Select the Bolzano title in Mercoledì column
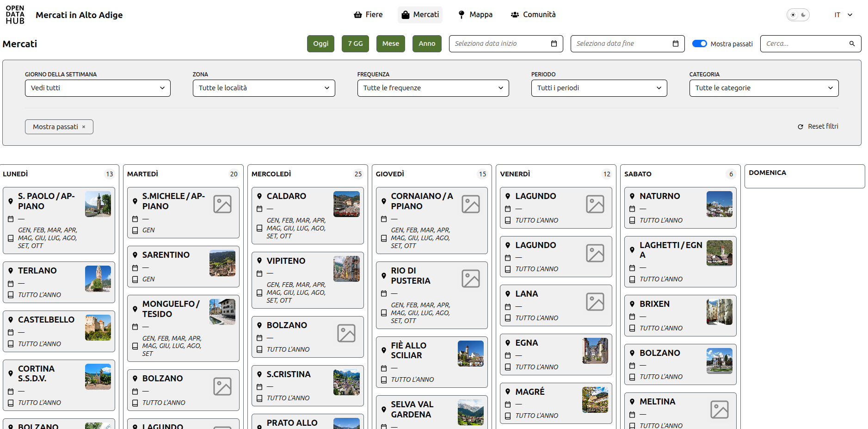Viewport: 868px width, 429px height. 287,325
